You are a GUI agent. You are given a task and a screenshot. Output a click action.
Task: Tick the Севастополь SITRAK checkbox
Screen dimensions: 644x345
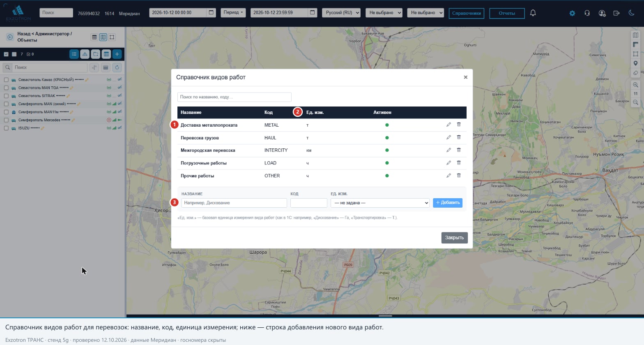click(x=6, y=96)
